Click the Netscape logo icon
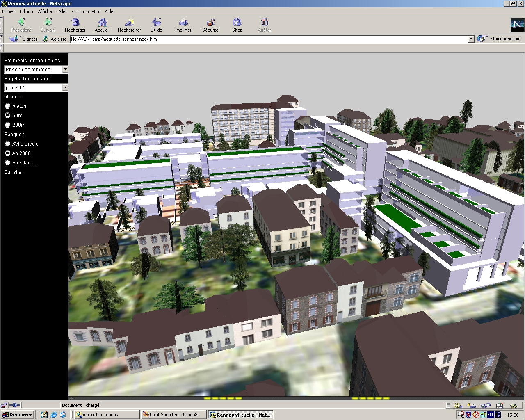The image size is (525, 420). 516,25
